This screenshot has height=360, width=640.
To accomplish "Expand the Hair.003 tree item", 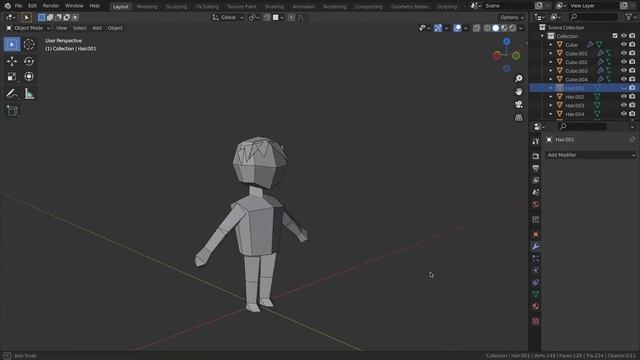I will [551, 105].
